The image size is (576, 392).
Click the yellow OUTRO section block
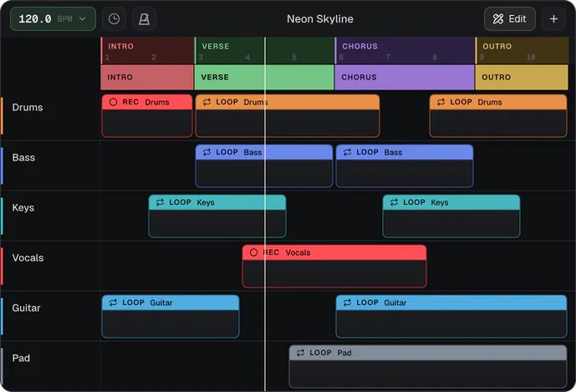pyautogui.click(x=522, y=77)
